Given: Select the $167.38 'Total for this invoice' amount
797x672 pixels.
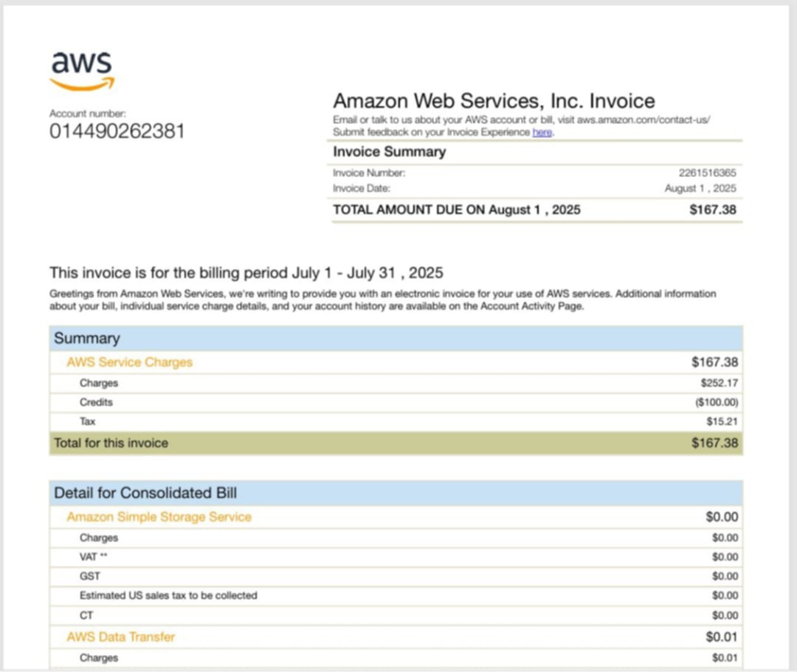Looking at the screenshot, I should coord(714,443).
